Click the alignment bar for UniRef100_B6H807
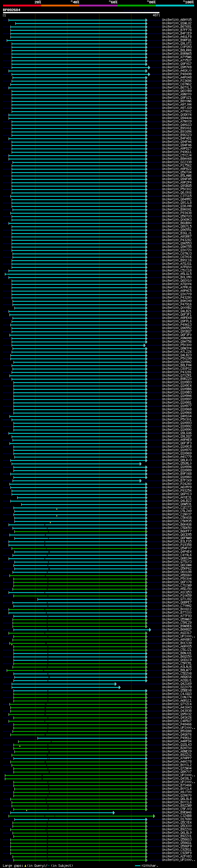This screenshot has width=197, height=868. (x=82, y=629)
